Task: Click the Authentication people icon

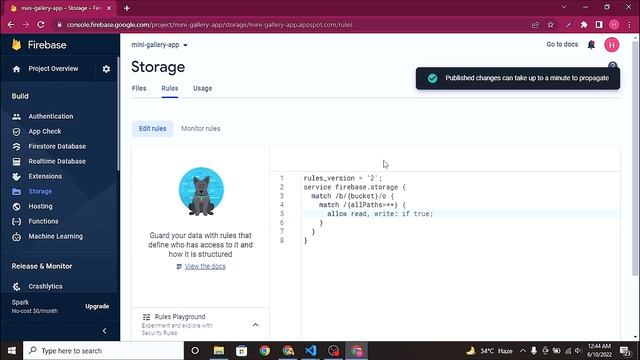Action: tap(16, 117)
